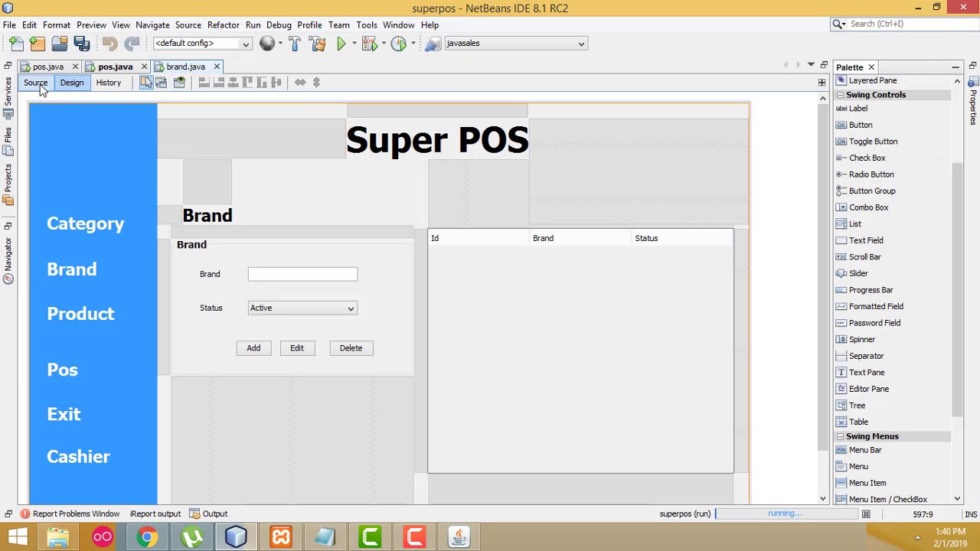Close the brand.java tab

tap(217, 67)
